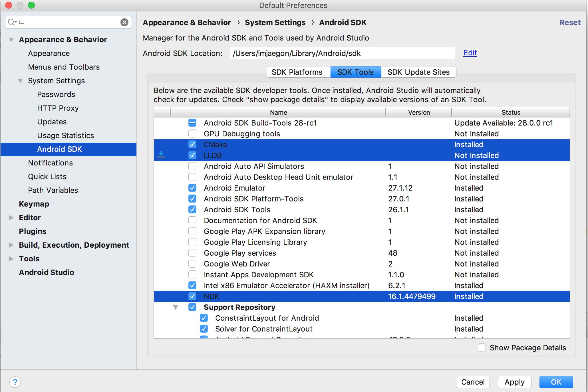This screenshot has width=588, height=392.
Task: Enable GPU Debugging tools checkbox
Action: 192,134
